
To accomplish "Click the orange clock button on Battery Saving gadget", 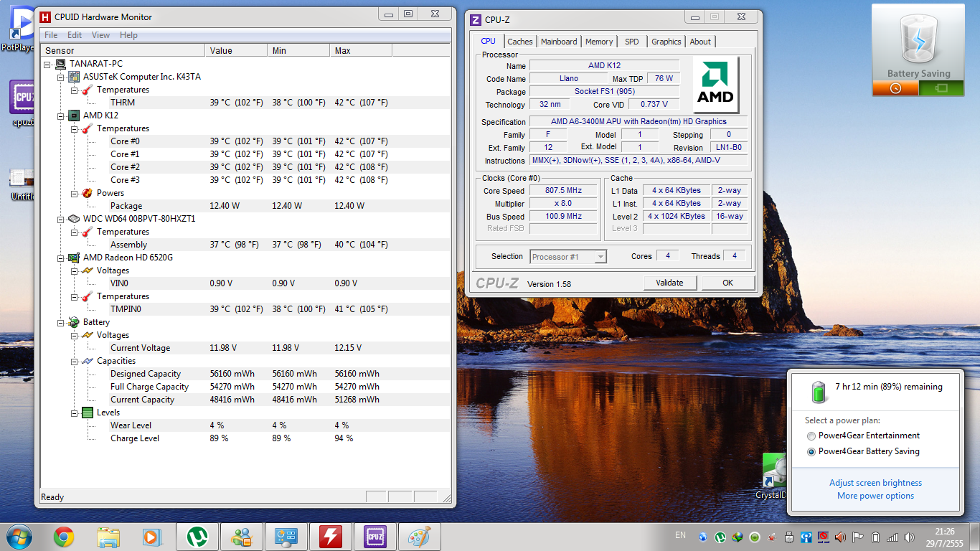I will [x=895, y=88].
